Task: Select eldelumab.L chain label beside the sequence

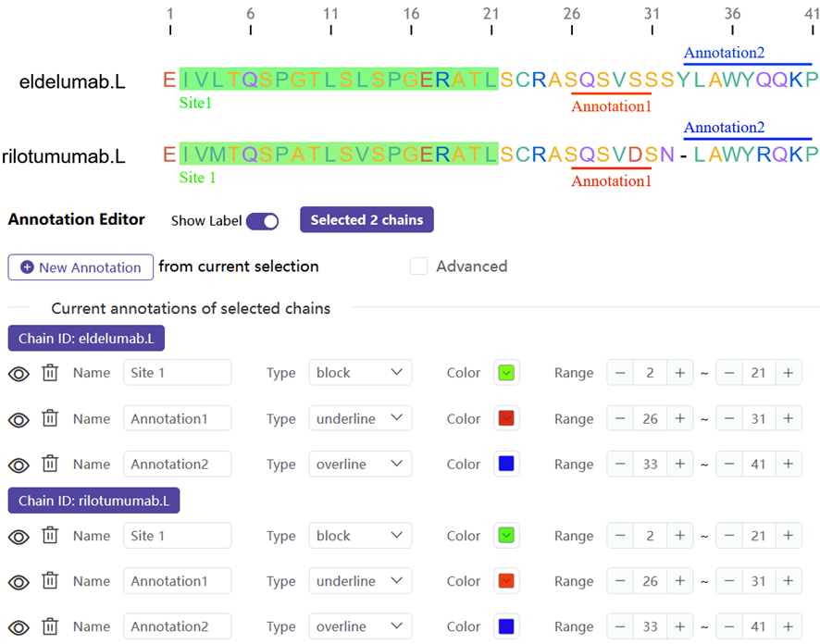Action: click(x=72, y=81)
